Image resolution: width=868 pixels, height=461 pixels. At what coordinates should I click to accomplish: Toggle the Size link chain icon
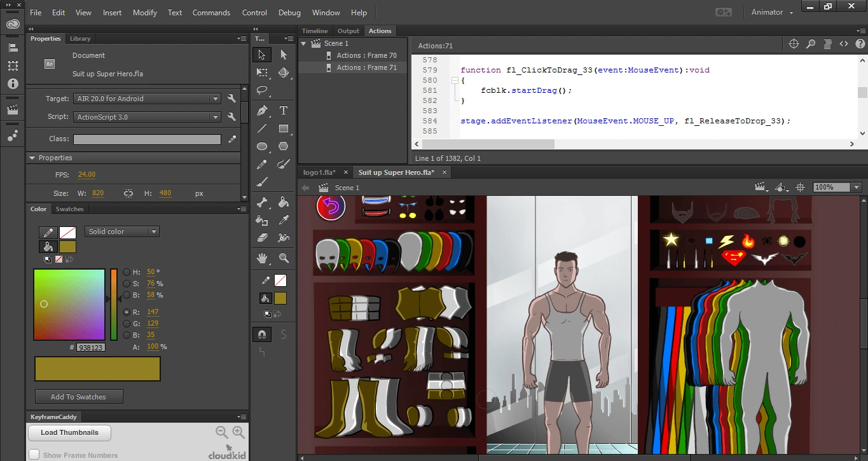(128, 193)
